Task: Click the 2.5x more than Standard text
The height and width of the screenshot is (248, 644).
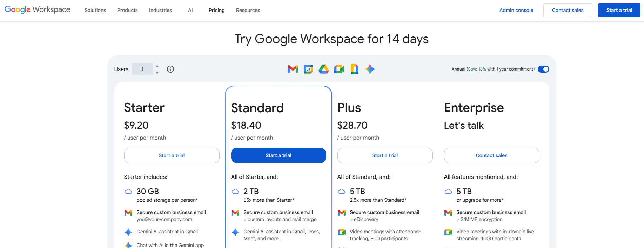Action: coord(378,200)
